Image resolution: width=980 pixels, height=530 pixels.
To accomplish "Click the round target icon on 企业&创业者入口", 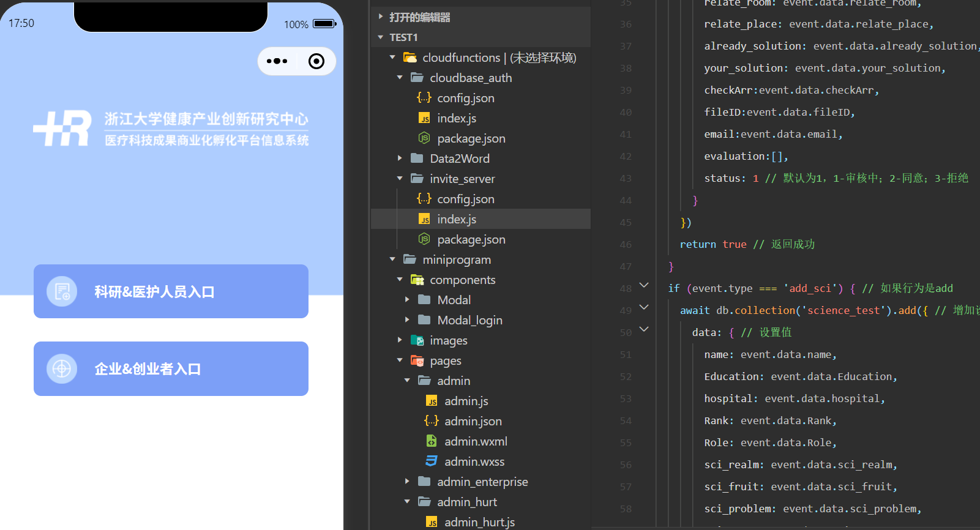I will (x=62, y=369).
